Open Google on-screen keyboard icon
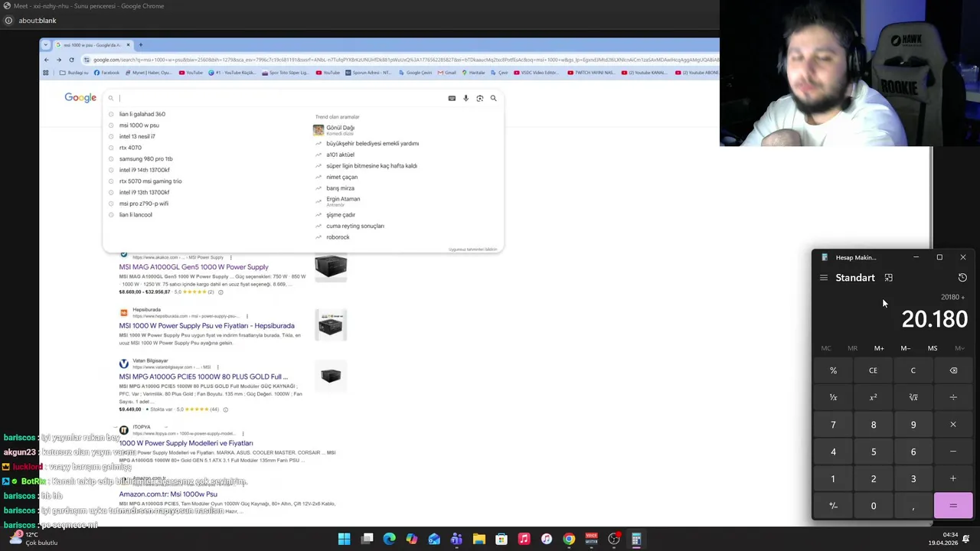This screenshot has width=980, height=551. coord(452,98)
